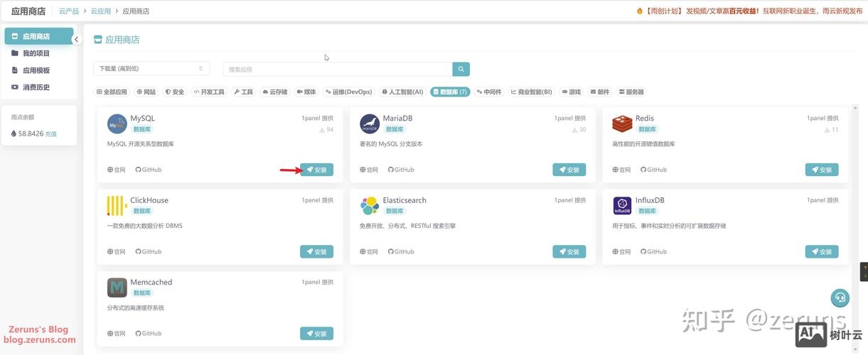The height and width of the screenshot is (355, 868).
Task: Install ClickHouse with the 安装 button
Action: tap(316, 251)
